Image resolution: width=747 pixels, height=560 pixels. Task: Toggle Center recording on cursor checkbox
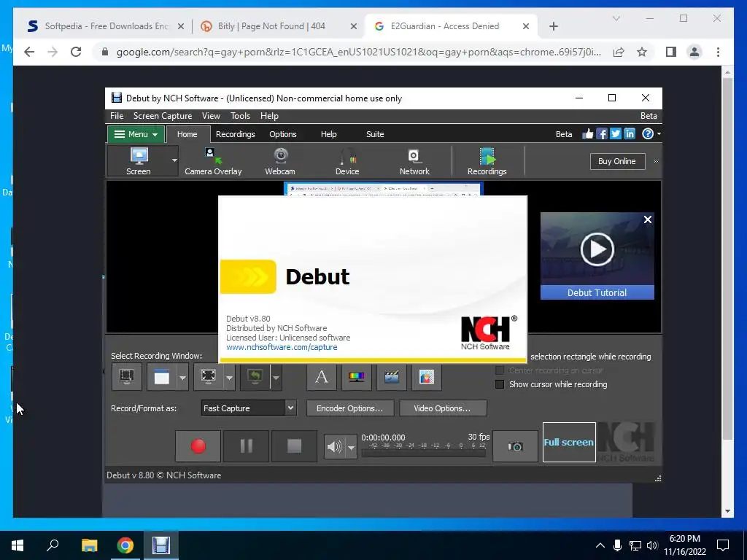point(500,370)
